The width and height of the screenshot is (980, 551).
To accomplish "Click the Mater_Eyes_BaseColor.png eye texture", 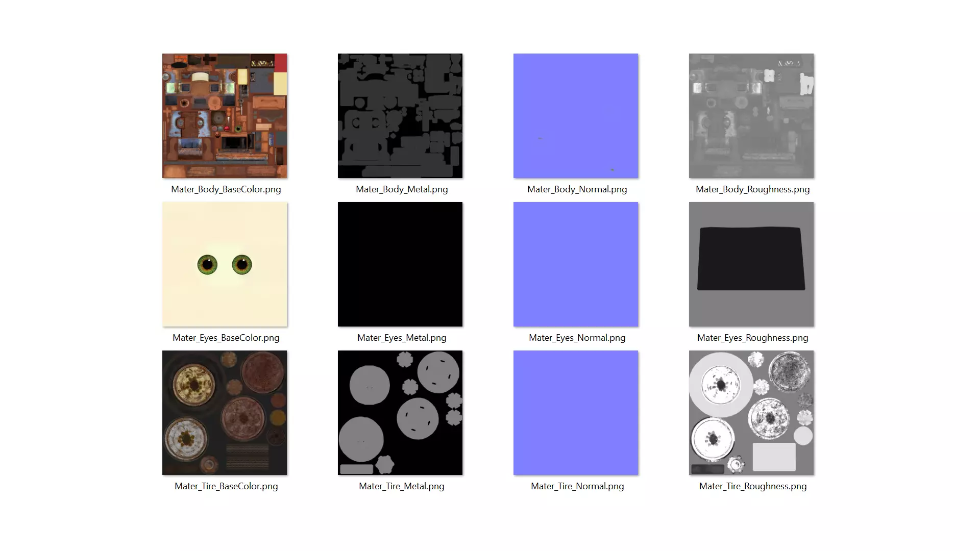I will 225,264.
